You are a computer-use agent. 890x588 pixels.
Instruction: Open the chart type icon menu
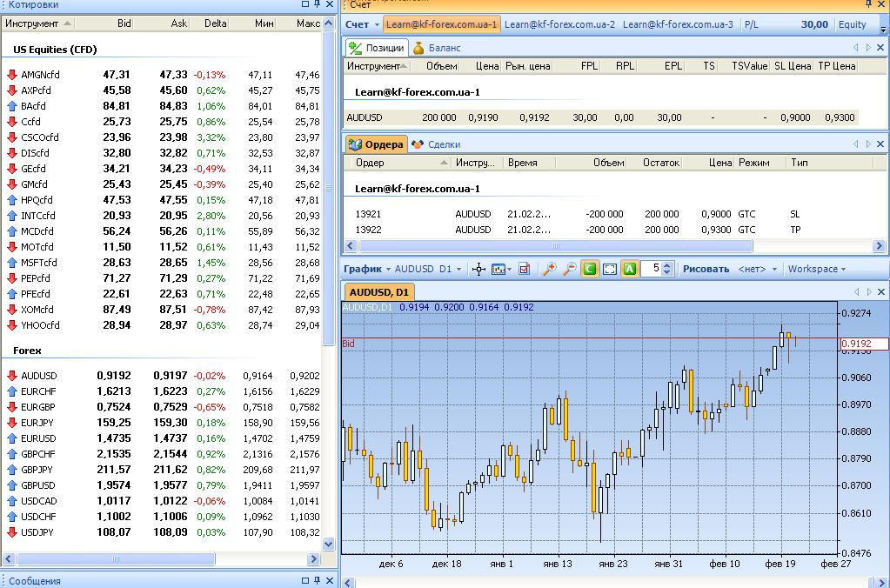tap(498, 269)
